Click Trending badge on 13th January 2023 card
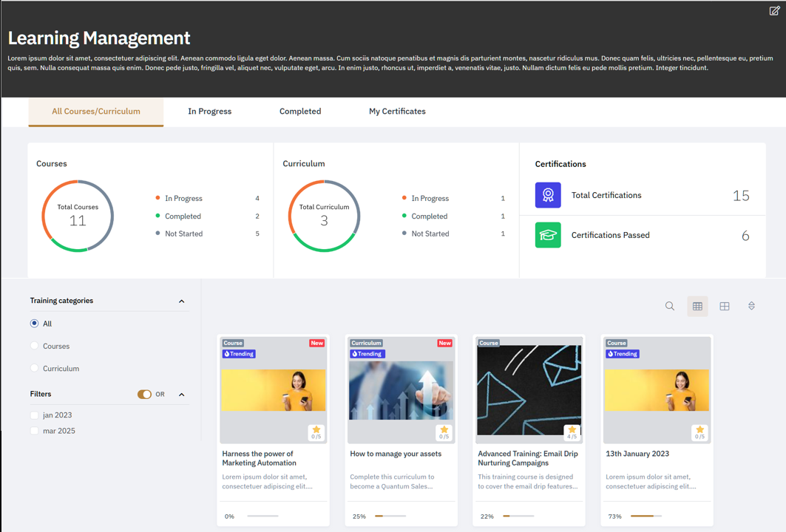786x532 pixels. (622, 354)
